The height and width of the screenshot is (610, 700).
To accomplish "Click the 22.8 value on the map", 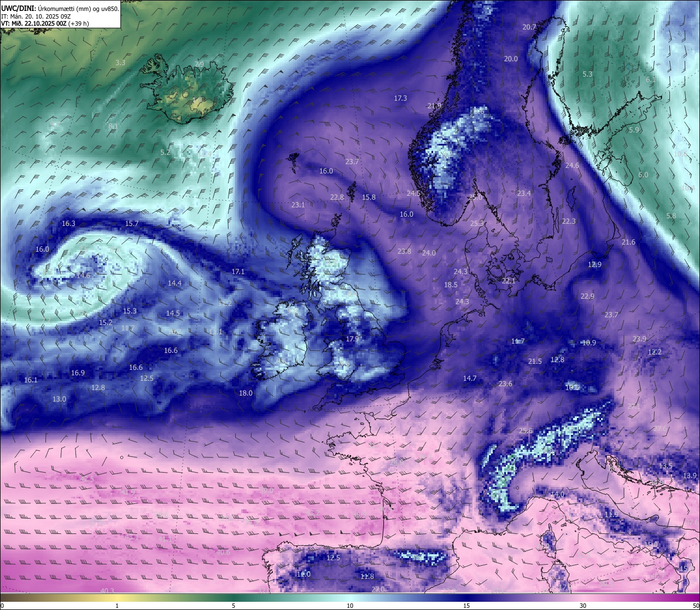I will 337,197.
